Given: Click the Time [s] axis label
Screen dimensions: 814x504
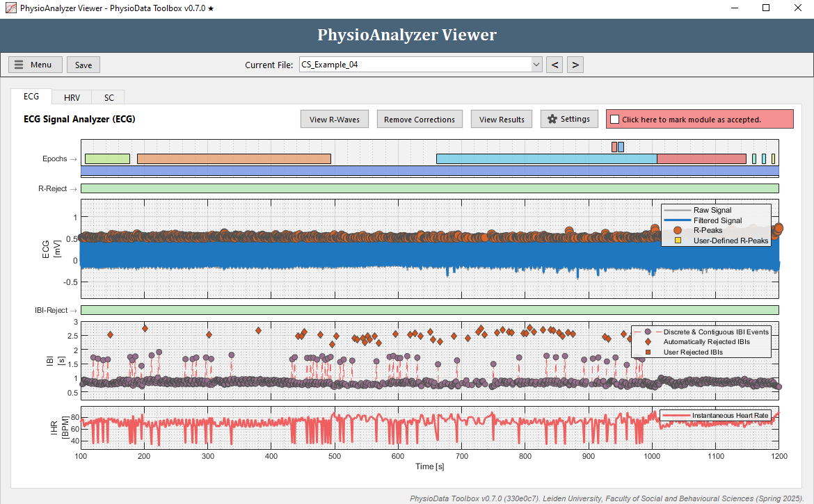Looking at the screenshot, I should tap(430, 466).
